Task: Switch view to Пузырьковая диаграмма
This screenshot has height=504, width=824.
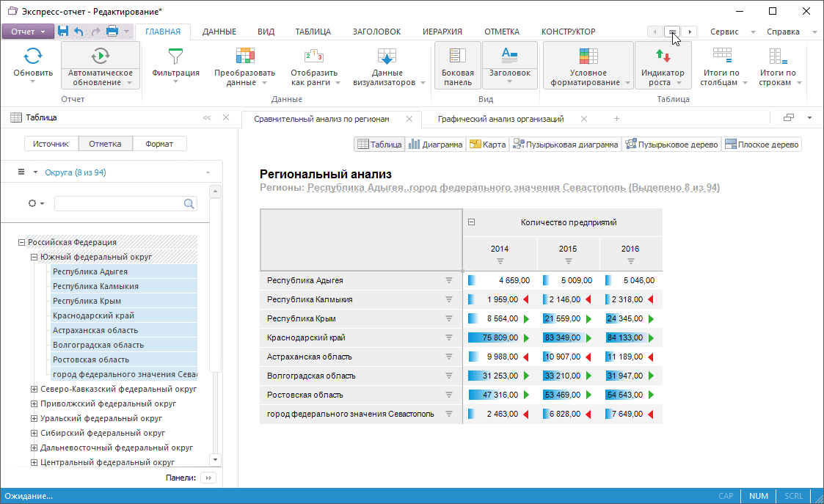Action: tap(565, 145)
